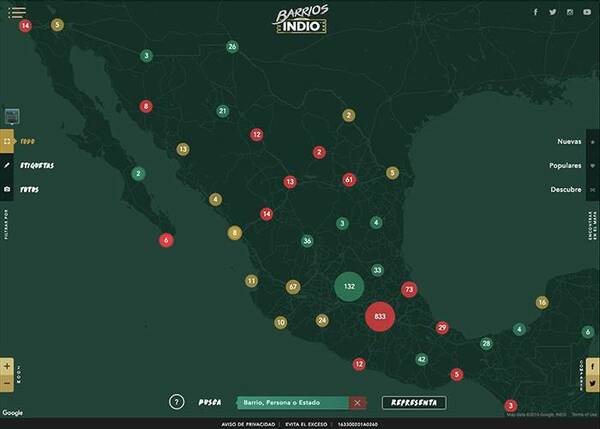Viewport: 600px width, 429px height.
Task: Open the green 28 cluster marker
Action: click(486, 343)
